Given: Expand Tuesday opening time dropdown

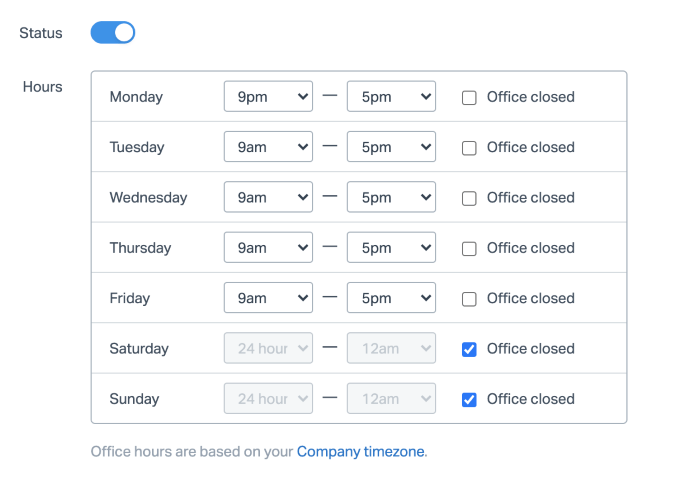Looking at the screenshot, I should (268, 147).
